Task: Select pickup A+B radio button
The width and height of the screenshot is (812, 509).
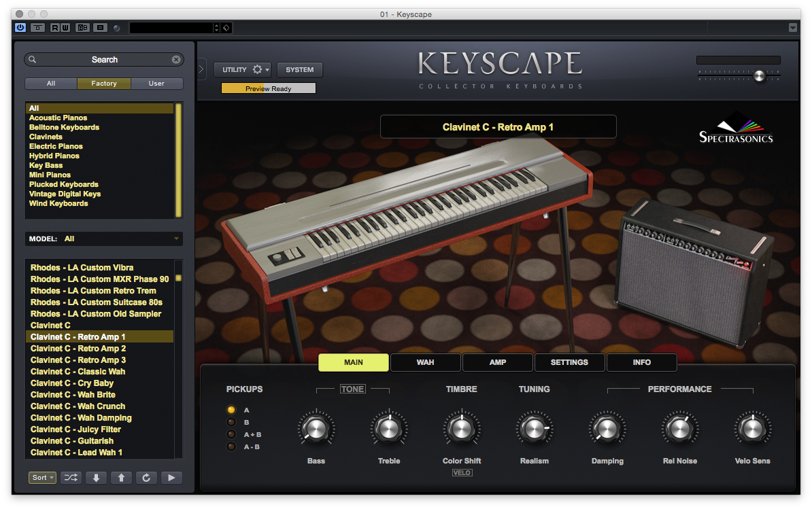Action: tap(231, 434)
